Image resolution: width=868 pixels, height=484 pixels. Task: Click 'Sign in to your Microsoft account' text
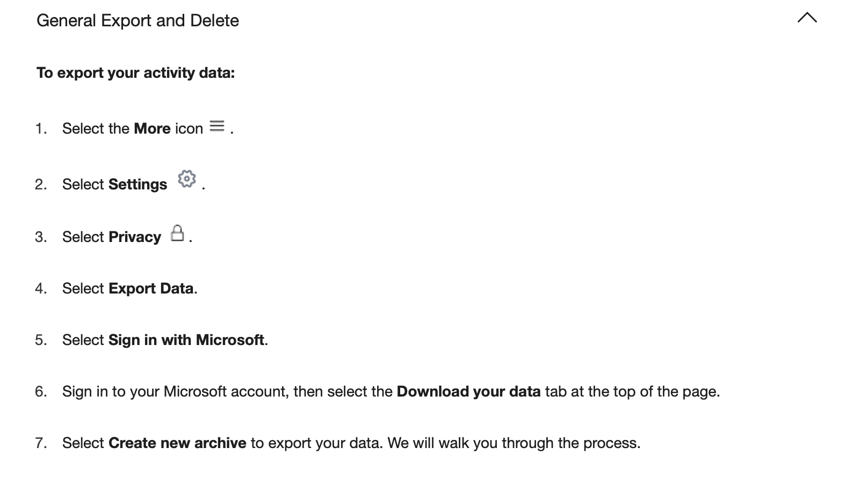click(x=177, y=391)
